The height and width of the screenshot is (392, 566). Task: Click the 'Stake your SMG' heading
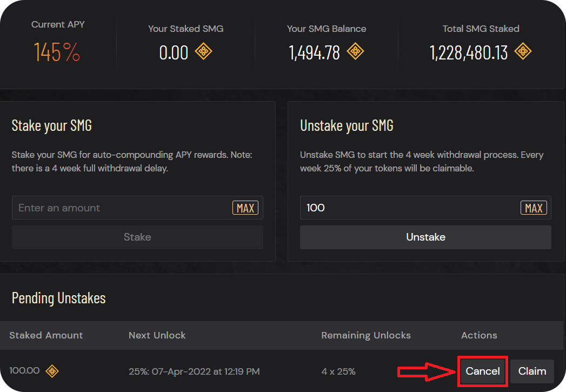pos(51,126)
